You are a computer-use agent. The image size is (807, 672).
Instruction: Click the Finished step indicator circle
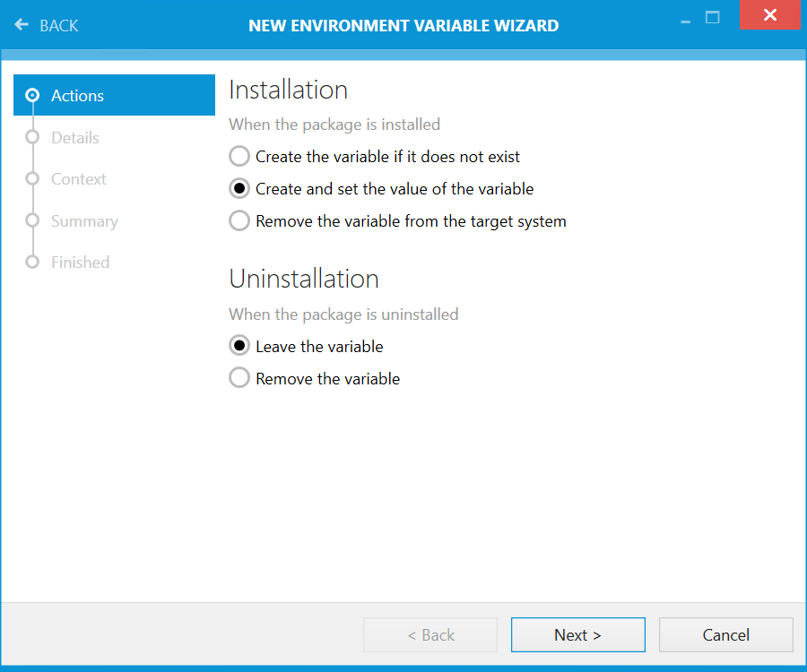(31, 262)
